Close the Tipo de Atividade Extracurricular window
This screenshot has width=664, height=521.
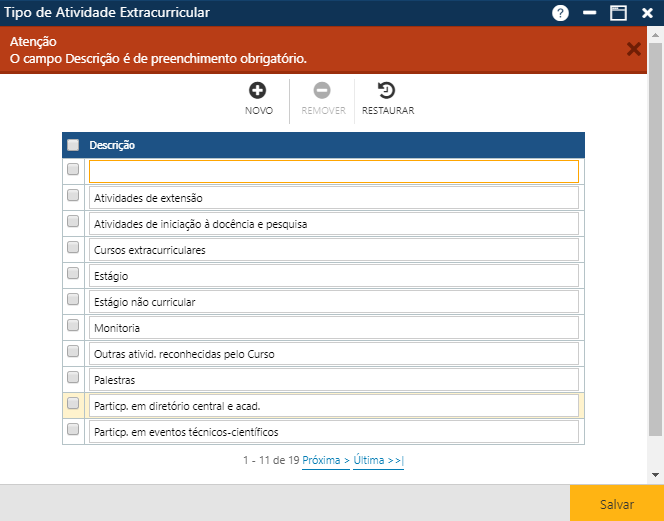point(647,13)
